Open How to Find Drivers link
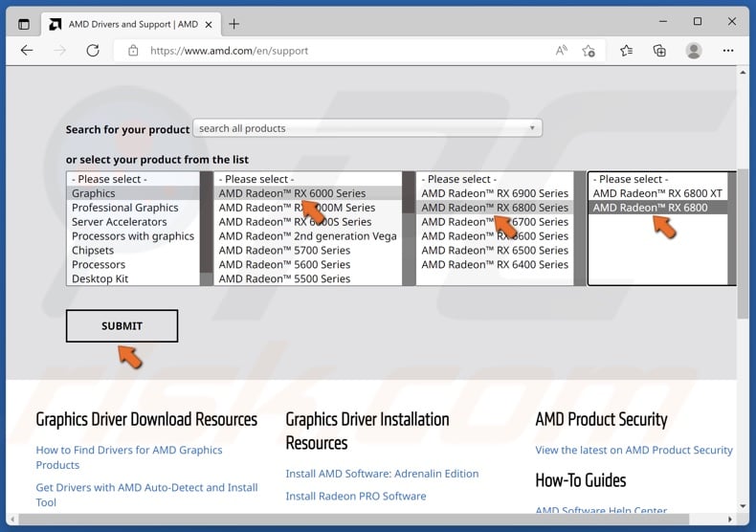 tap(129, 457)
